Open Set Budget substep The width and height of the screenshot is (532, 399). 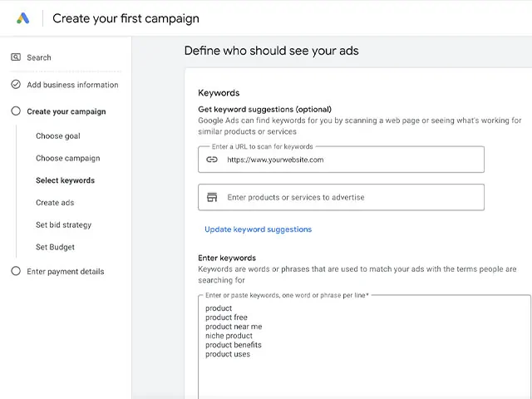point(55,247)
